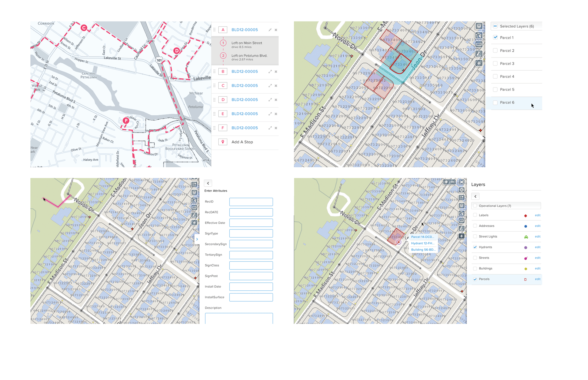Click Add A Stop
This screenshot has height=380, width=588.
(242, 142)
